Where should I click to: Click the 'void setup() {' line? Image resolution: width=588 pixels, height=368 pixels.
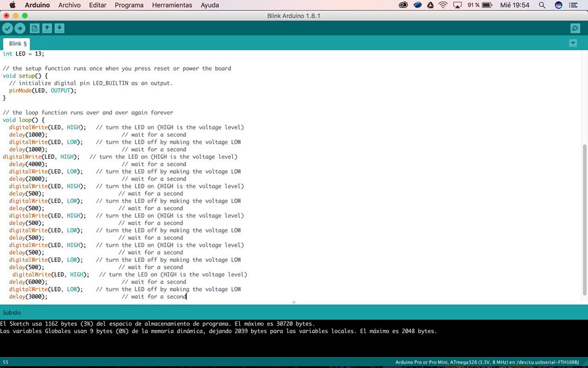pyautogui.click(x=25, y=76)
